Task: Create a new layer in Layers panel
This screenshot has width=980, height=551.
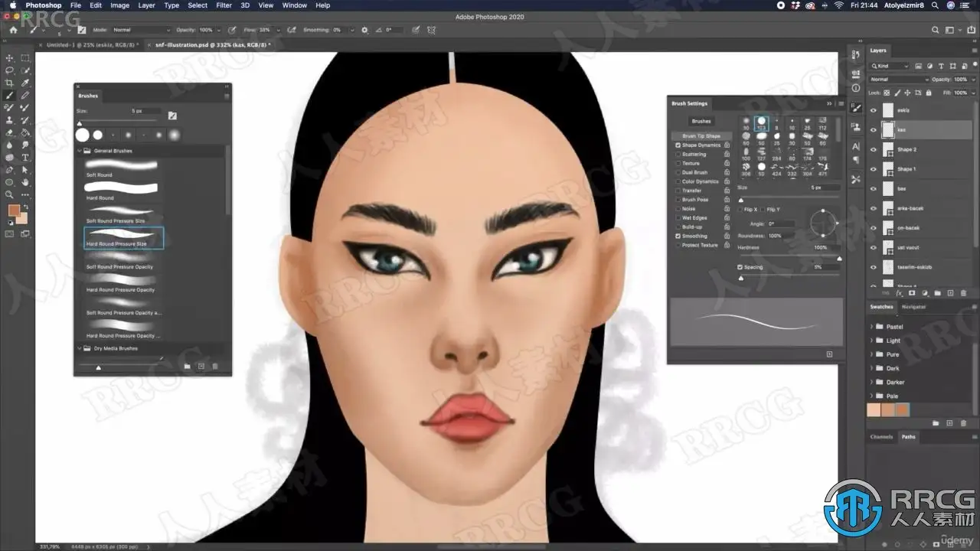Action: tap(950, 292)
